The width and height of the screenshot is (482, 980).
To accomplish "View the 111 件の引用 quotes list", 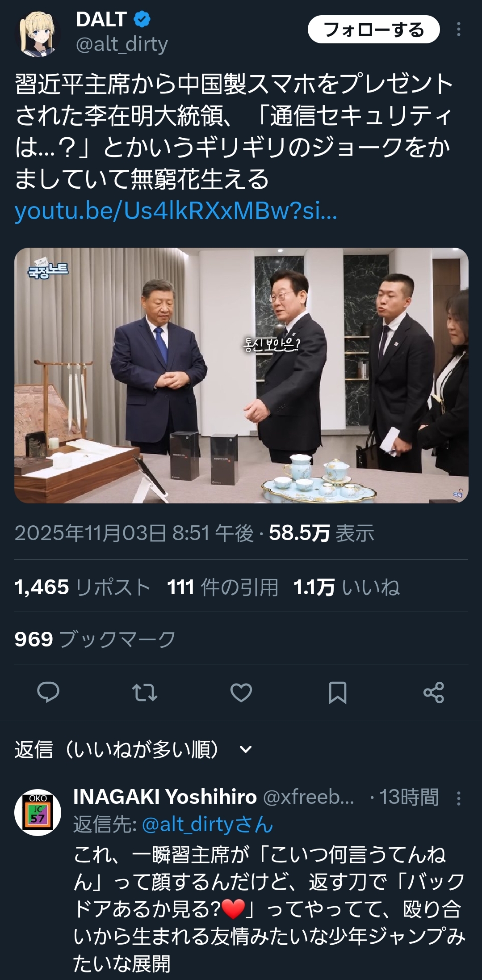I will 223,587.
